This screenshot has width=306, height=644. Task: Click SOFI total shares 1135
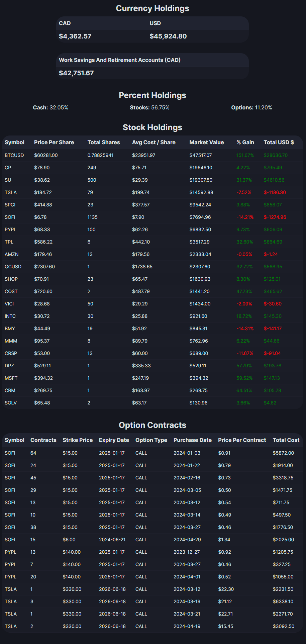pos(93,217)
